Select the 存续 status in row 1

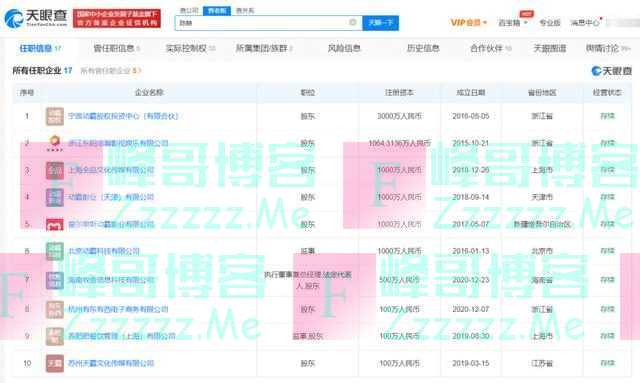pyautogui.click(x=607, y=116)
